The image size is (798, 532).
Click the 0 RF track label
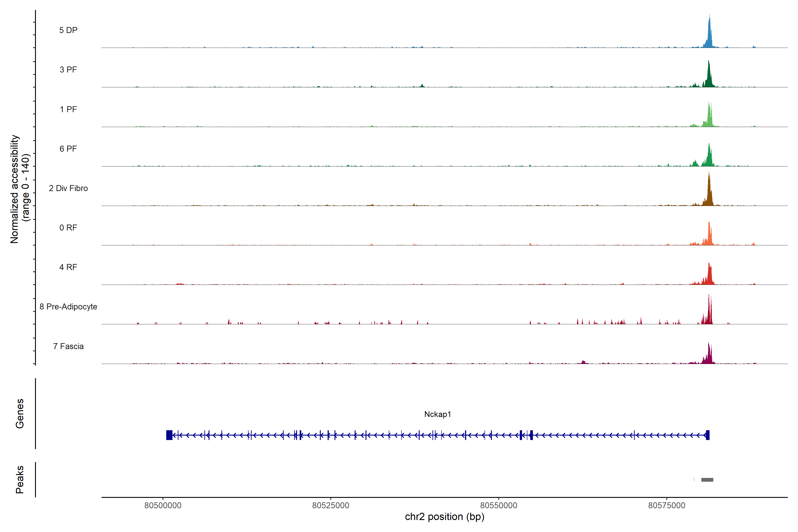[x=68, y=228]
